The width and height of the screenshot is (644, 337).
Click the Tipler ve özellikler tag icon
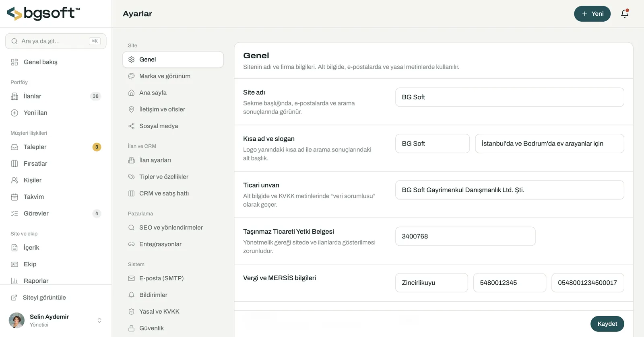tap(131, 177)
